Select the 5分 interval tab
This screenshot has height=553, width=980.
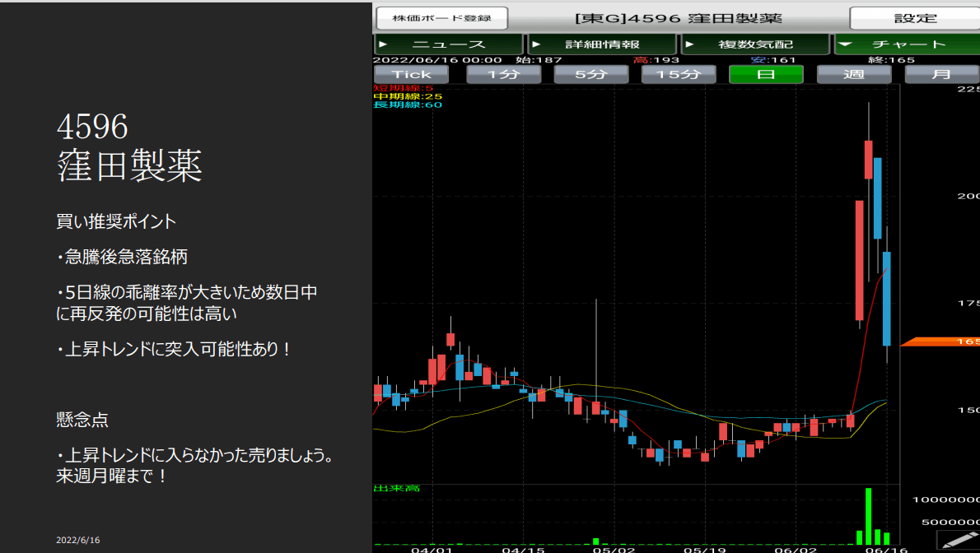point(591,74)
